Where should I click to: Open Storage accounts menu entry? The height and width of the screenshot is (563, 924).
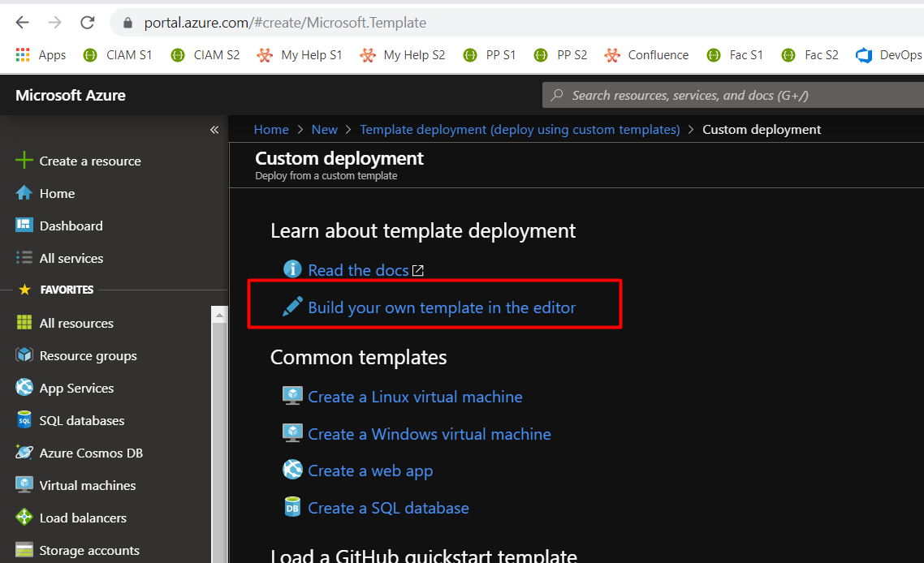coord(89,550)
